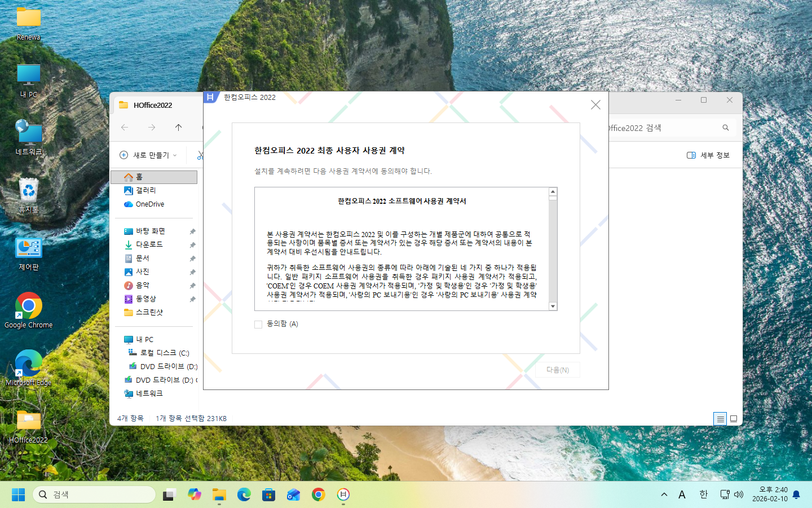Screen dimensions: 812x508
Task: Click the license scrollbar up arrow
Action: click(553, 192)
